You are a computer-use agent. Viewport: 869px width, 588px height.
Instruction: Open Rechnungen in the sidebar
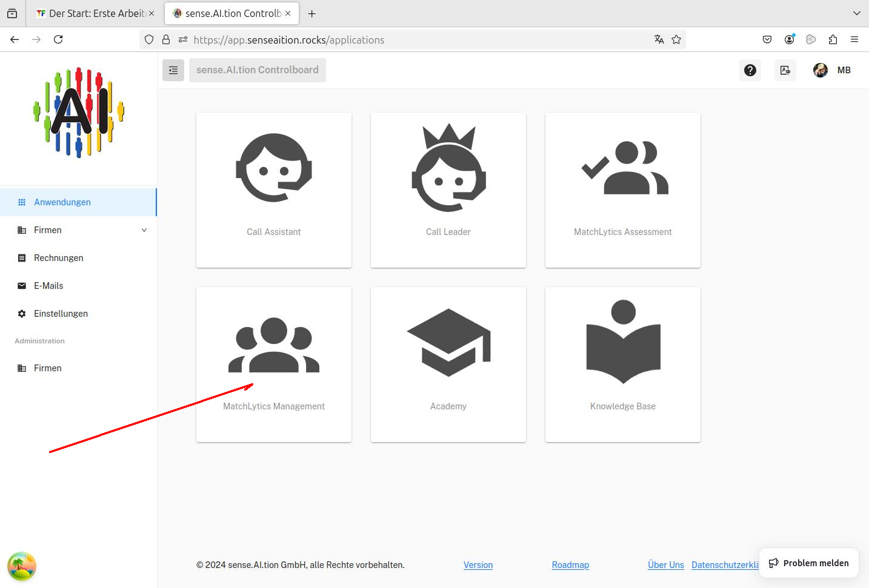[78, 258]
